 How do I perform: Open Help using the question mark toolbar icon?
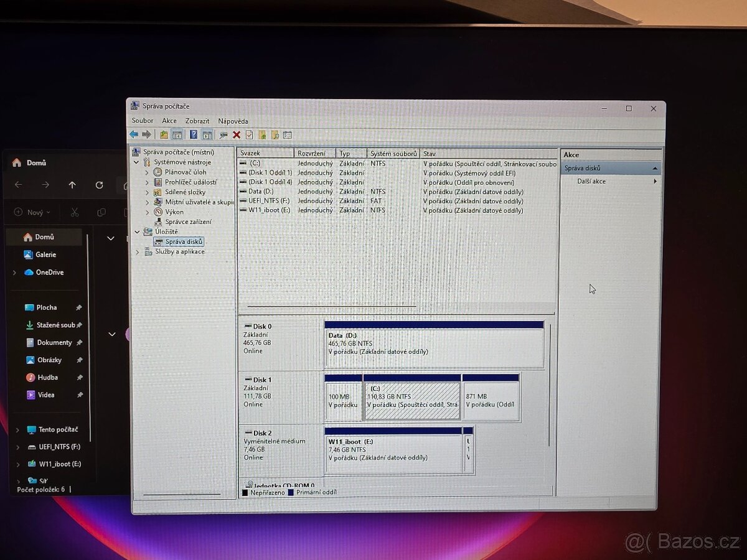(194, 134)
